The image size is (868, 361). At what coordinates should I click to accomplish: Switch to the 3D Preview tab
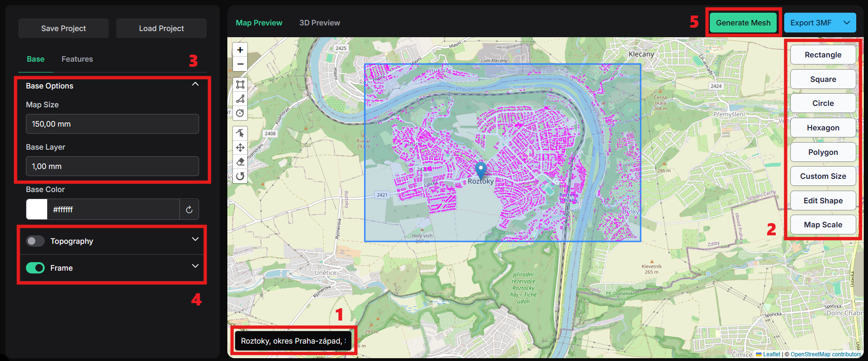pyautogui.click(x=320, y=23)
